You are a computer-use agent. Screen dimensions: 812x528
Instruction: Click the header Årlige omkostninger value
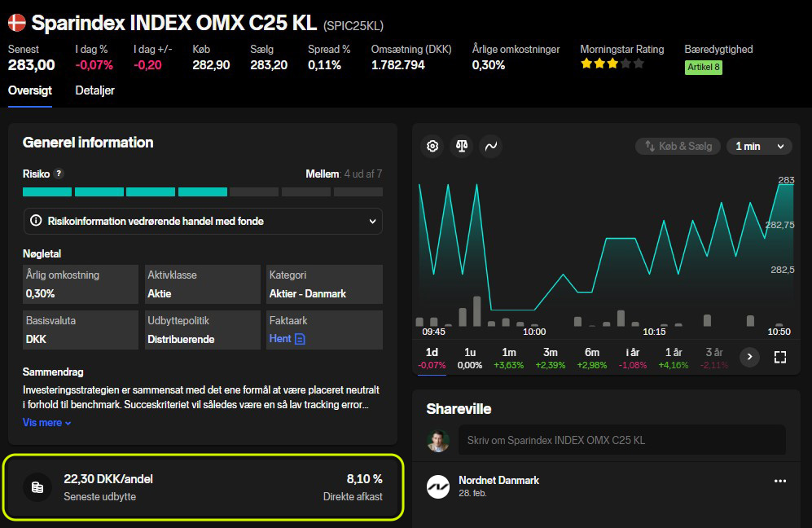(489, 65)
